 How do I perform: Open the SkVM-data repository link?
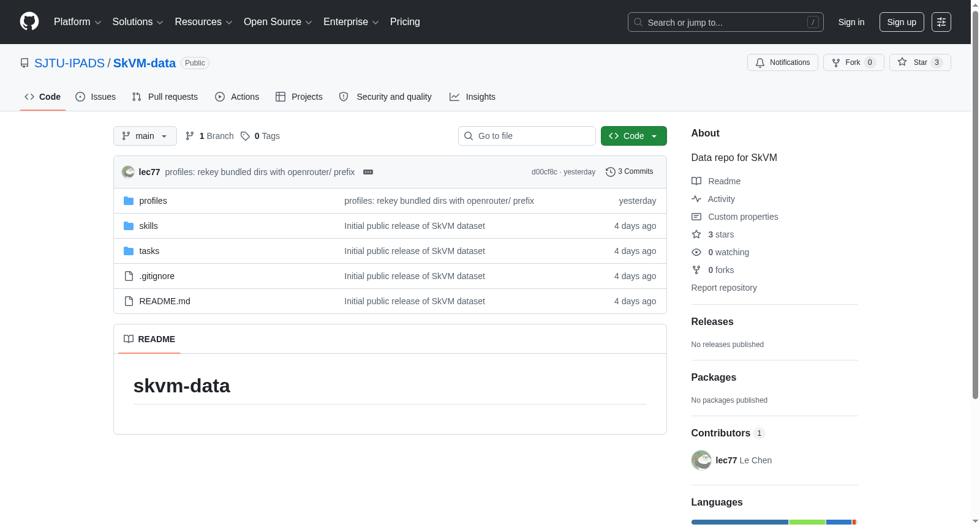(145, 63)
